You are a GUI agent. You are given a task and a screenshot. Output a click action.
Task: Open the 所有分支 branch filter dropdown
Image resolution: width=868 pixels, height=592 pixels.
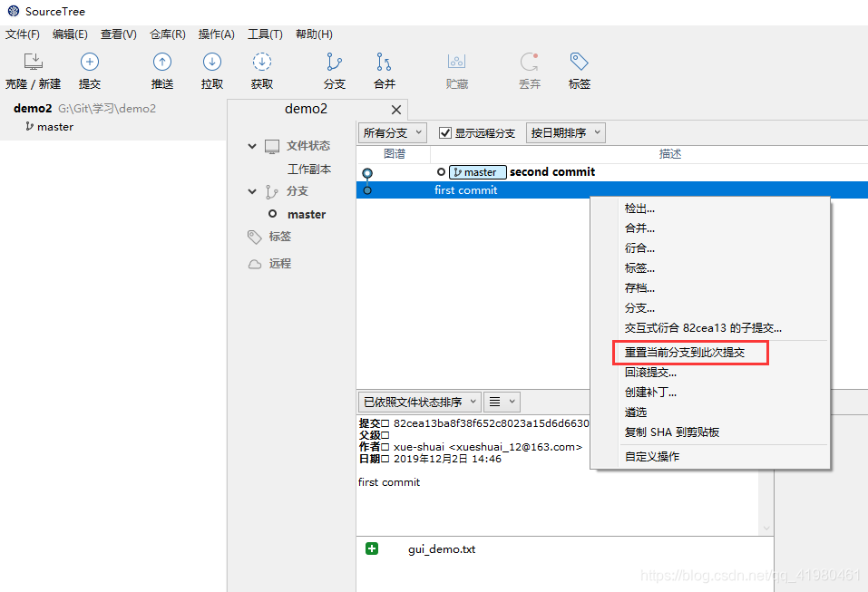coord(393,132)
